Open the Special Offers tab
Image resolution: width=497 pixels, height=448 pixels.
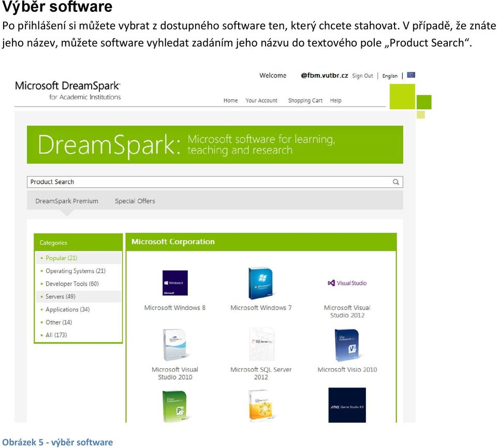[x=135, y=201]
